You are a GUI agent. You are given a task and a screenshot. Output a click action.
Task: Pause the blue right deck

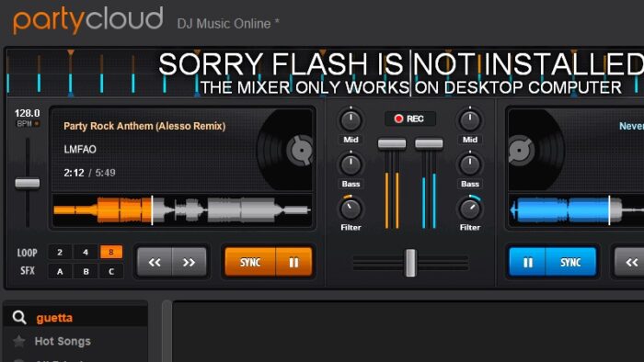(x=527, y=263)
